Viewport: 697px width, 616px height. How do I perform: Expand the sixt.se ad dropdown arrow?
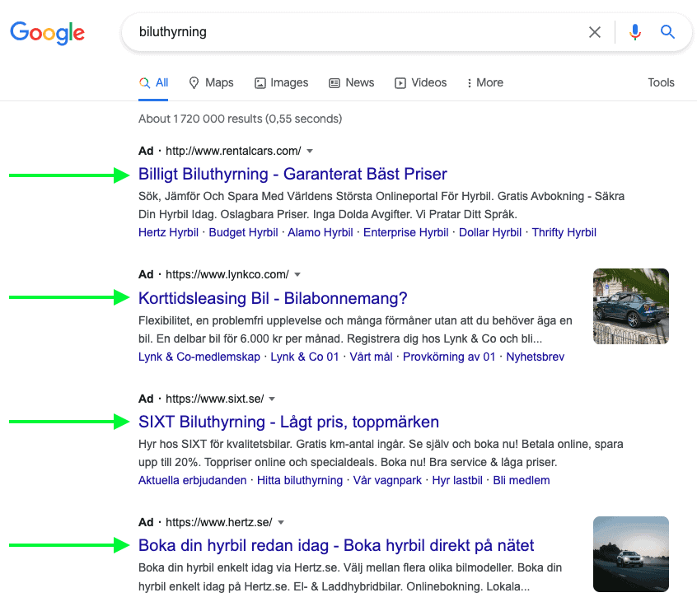(x=272, y=399)
